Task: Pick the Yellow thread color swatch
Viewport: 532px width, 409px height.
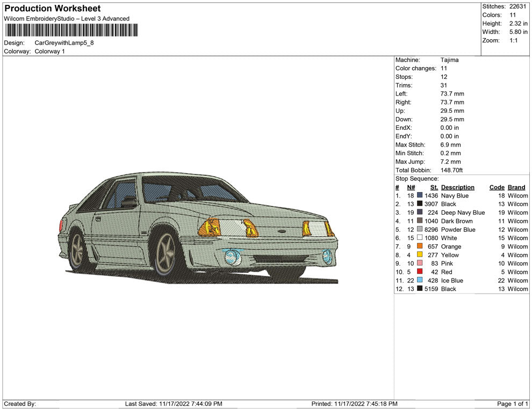Action: click(x=420, y=255)
